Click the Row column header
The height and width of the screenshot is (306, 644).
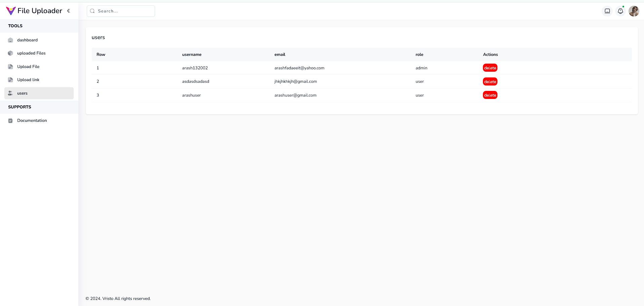pyautogui.click(x=101, y=55)
